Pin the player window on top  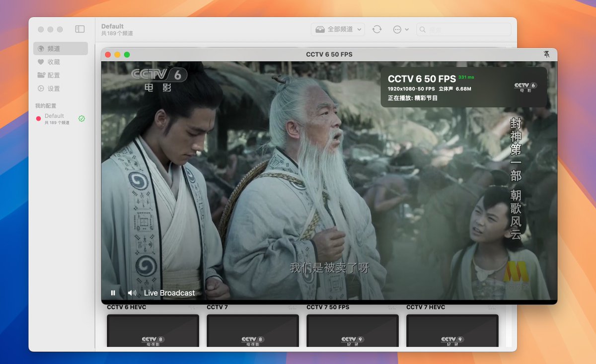click(x=546, y=54)
